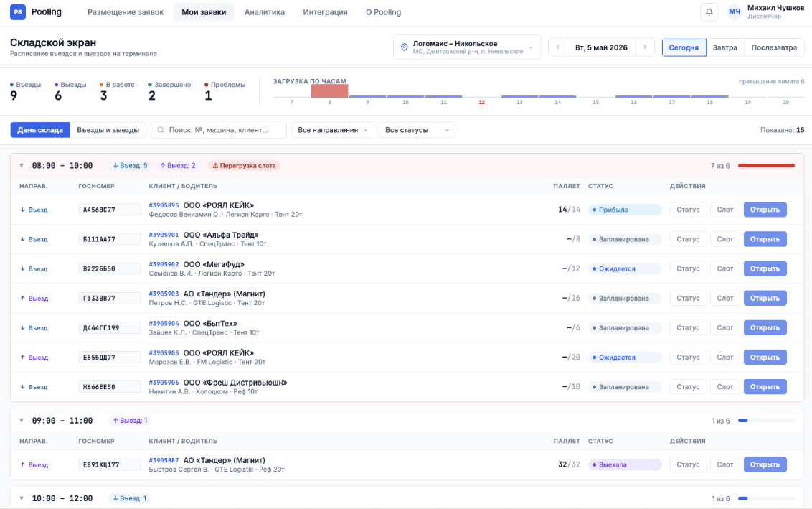Open the notifications bell
The height and width of the screenshot is (509, 812).
tap(709, 12)
